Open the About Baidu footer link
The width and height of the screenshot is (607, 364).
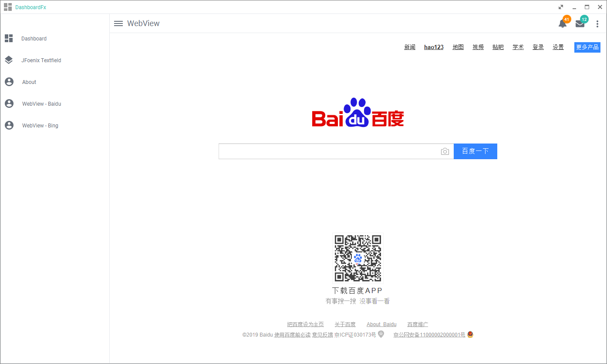pyautogui.click(x=381, y=324)
